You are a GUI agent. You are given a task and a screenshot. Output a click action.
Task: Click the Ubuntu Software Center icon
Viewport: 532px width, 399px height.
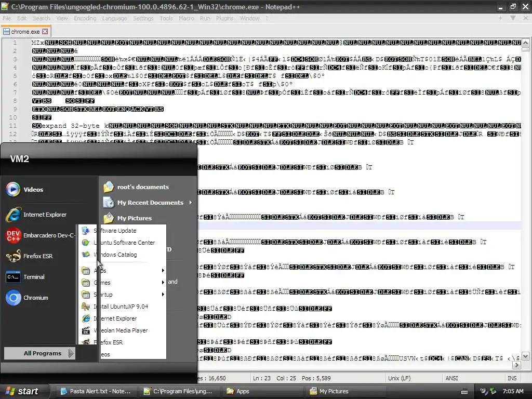86,243
